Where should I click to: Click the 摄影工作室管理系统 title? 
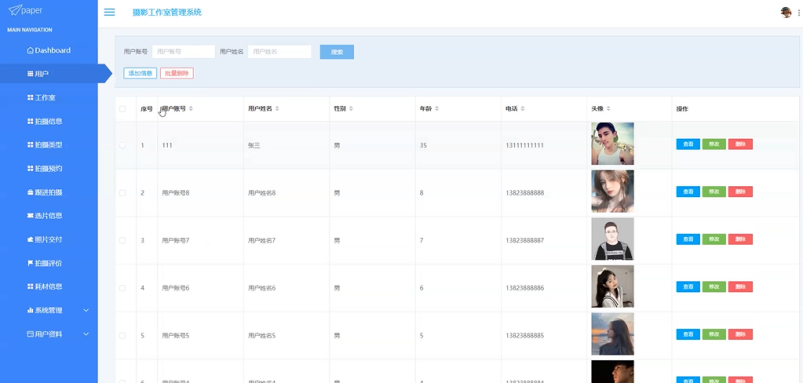point(167,12)
